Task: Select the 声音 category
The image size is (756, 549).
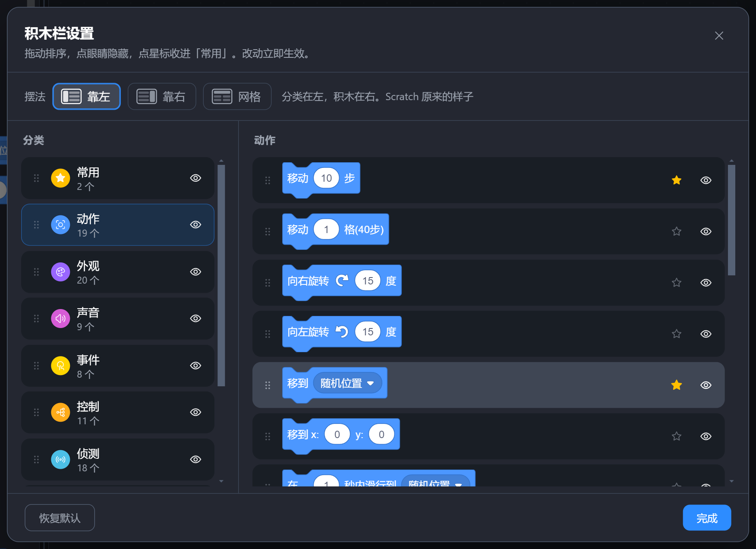Action: [x=118, y=319]
